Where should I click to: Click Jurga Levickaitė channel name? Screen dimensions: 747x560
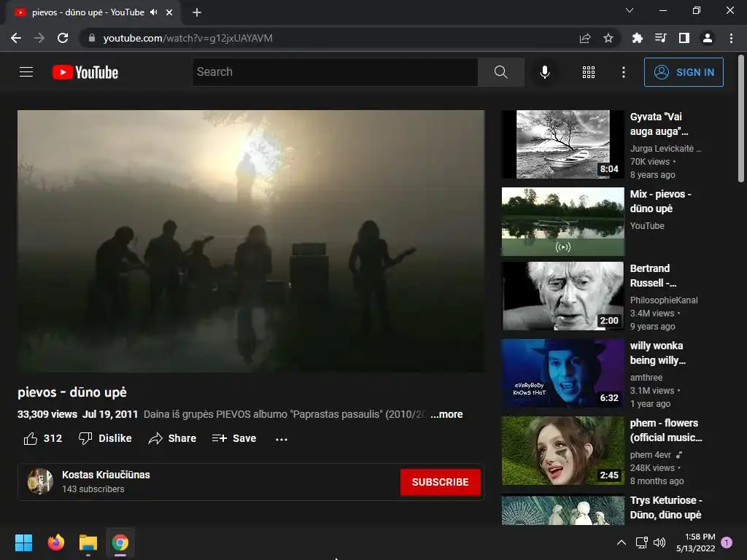point(665,149)
